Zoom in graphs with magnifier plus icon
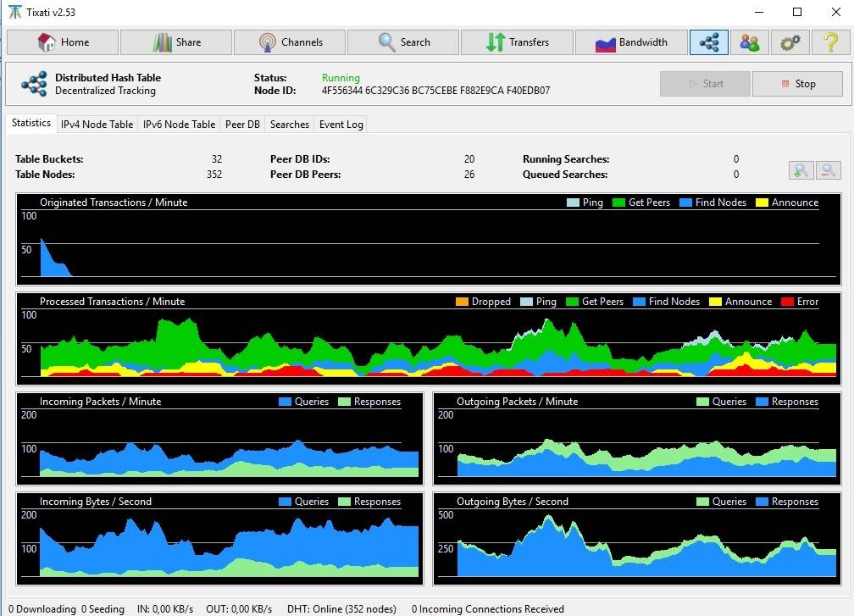854x616 pixels. (x=801, y=170)
